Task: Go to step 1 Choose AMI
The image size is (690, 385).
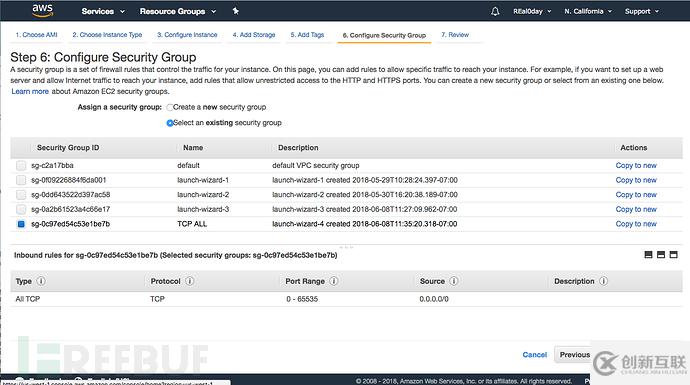Action: [x=37, y=35]
